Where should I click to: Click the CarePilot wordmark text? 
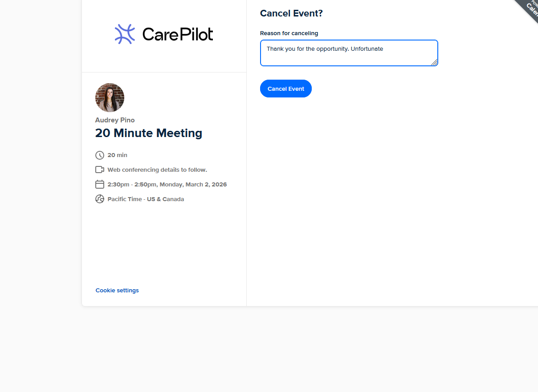[178, 34]
